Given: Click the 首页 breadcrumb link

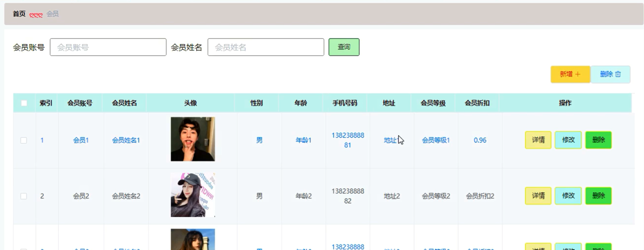Looking at the screenshot, I should click(19, 14).
